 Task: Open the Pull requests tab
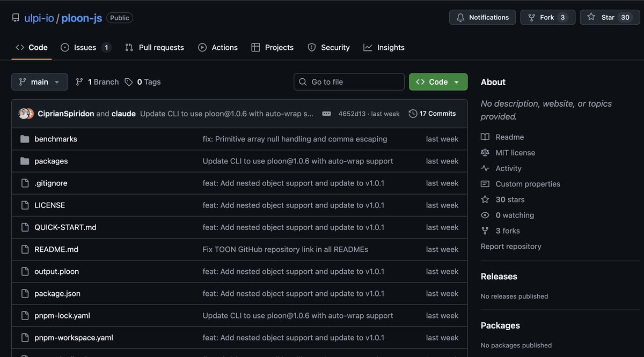tap(155, 47)
